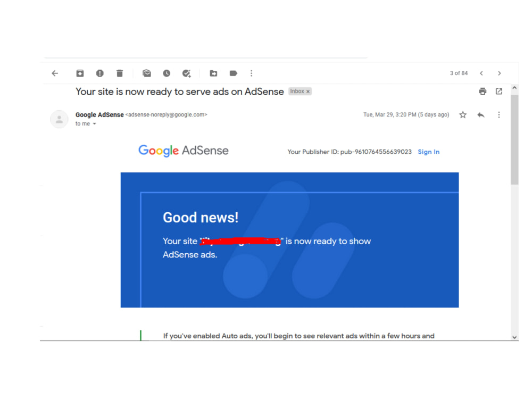Reply to the Google AdSense email
This screenshot has height=399, width=532.
[x=481, y=115]
